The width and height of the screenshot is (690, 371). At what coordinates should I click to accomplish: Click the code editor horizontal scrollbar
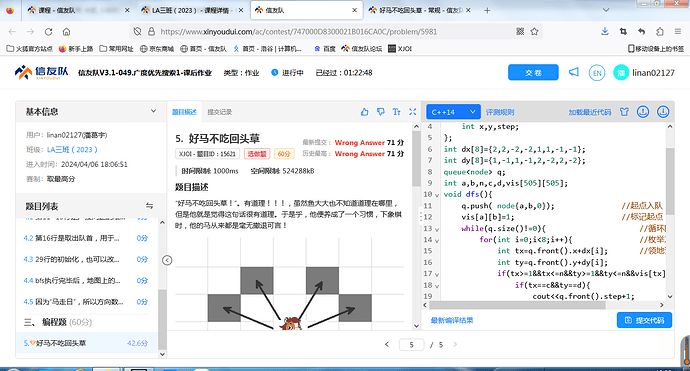click(x=518, y=305)
